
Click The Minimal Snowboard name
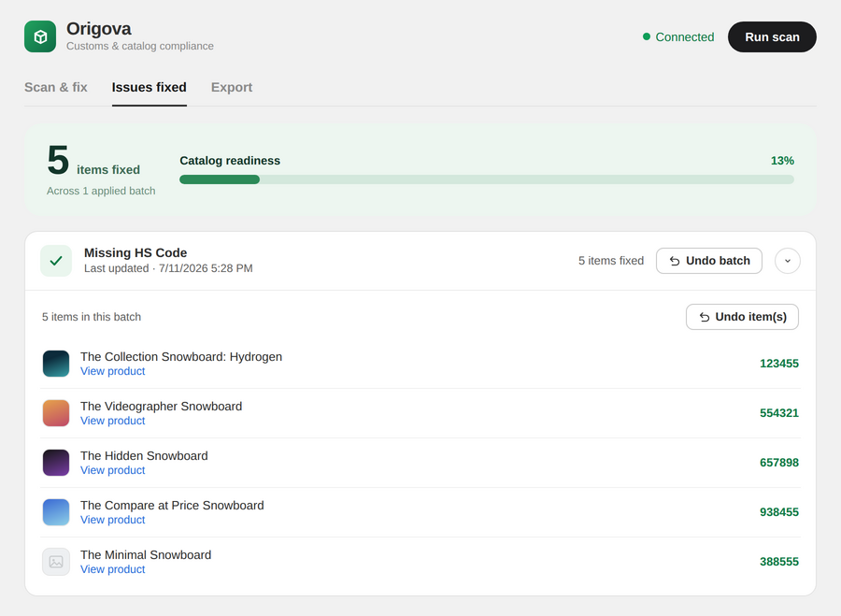146,555
